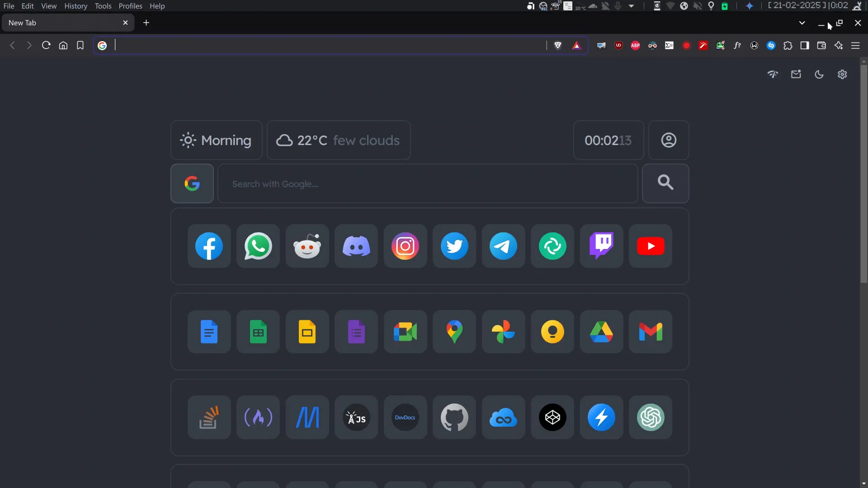
Task: Open the Discord shortcut
Action: 356,246
